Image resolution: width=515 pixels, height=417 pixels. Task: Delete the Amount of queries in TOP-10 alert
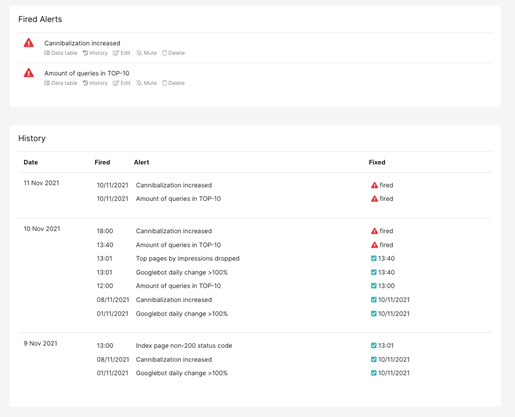(173, 83)
